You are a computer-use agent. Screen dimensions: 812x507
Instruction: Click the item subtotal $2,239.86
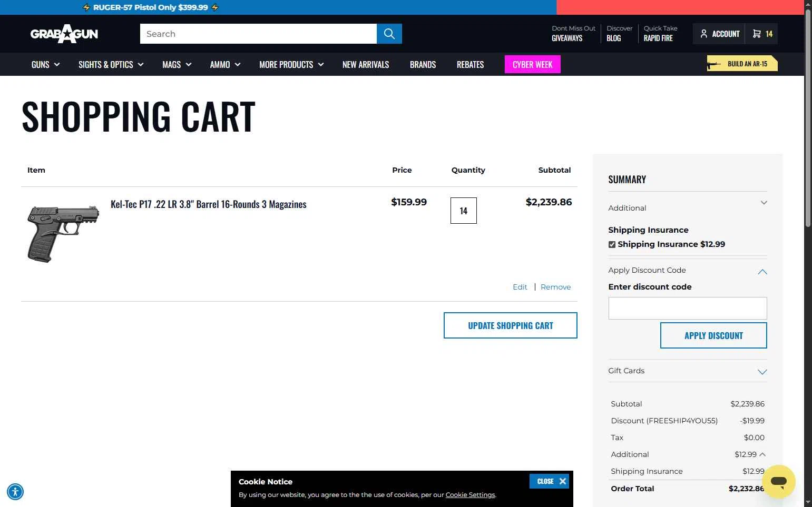pyautogui.click(x=549, y=202)
